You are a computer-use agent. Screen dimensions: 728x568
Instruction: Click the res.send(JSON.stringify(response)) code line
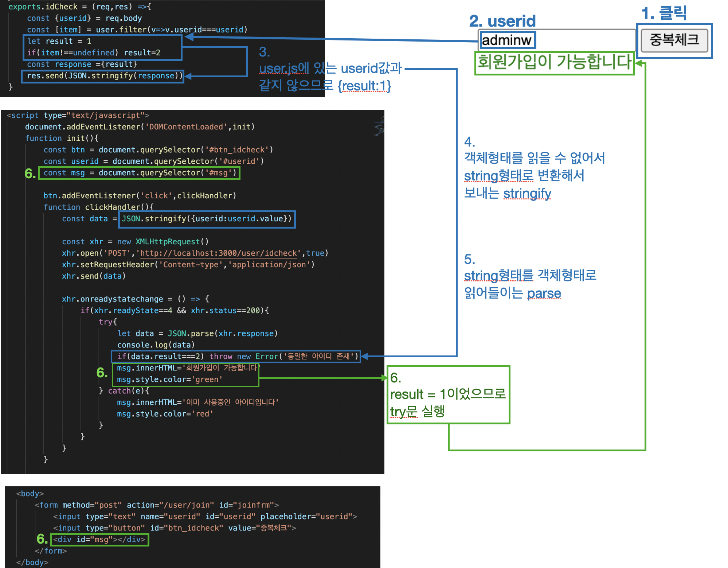click(x=103, y=76)
